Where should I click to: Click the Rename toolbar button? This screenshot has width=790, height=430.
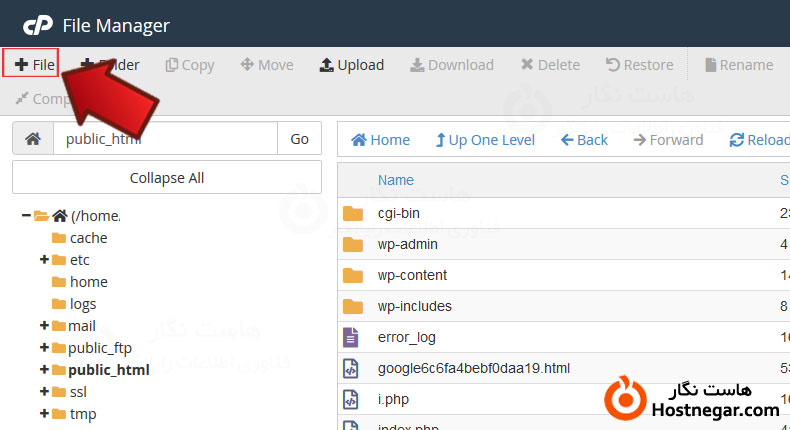738,65
